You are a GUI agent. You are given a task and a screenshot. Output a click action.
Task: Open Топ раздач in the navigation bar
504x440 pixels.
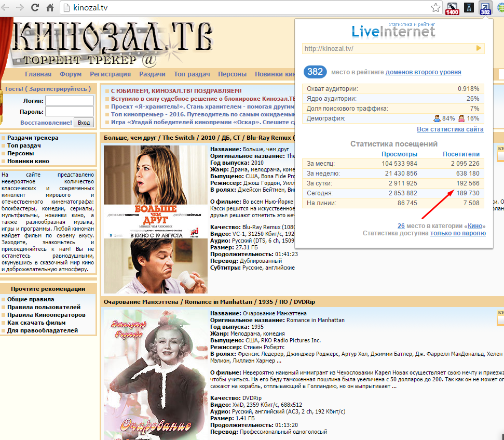(192, 74)
